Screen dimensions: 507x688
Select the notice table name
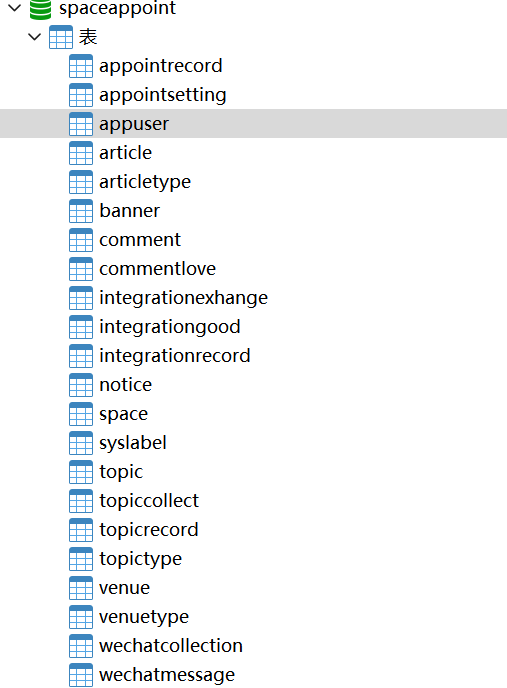tap(126, 385)
